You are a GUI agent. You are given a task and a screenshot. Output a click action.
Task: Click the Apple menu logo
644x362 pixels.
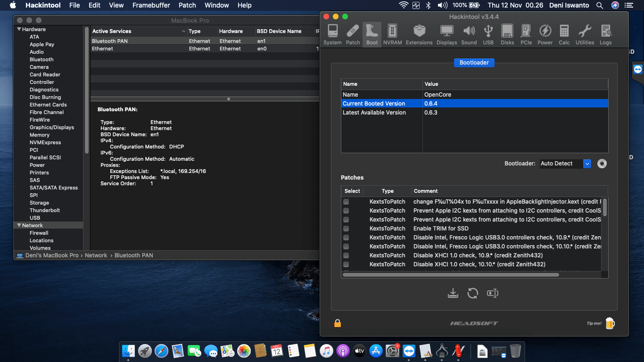click(x=13, y=5)
